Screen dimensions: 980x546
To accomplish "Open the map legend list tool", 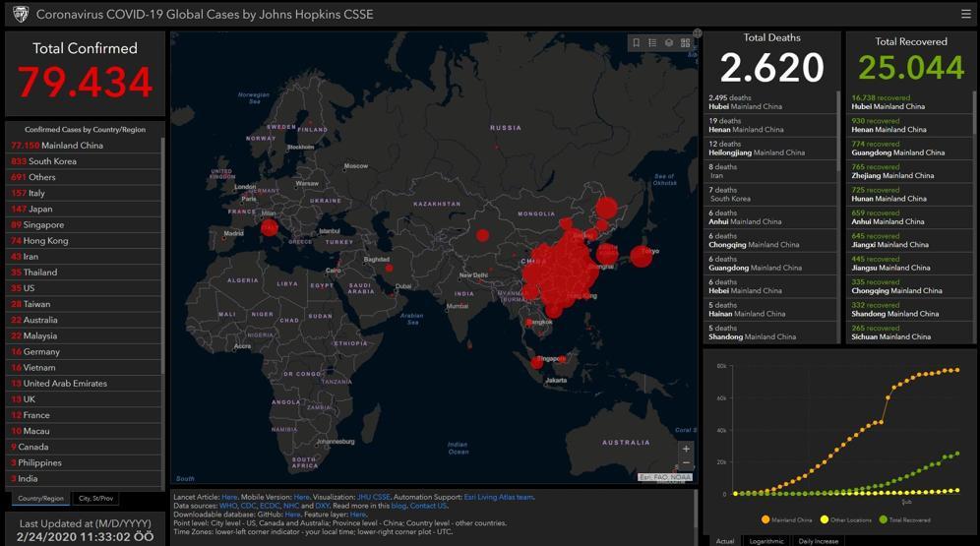I will click(x=652, y=42).
